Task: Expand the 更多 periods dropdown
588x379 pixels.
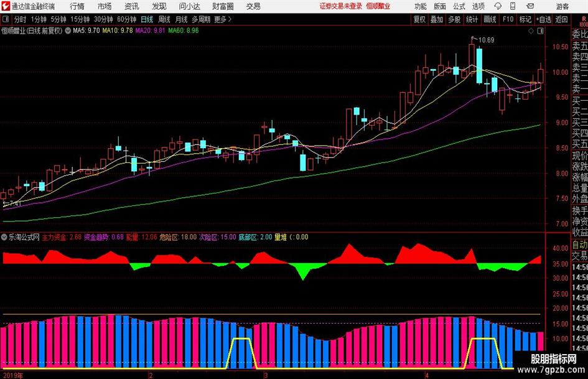Action: 223,19
